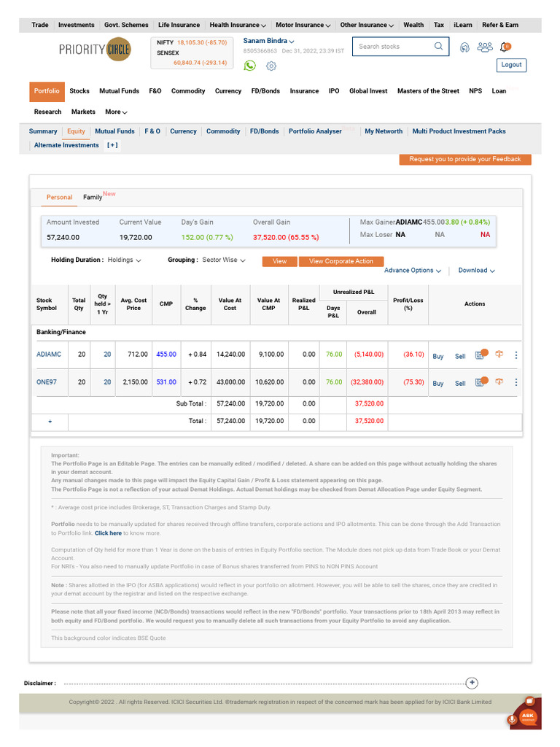
Task: Click the ASK assistant chat icon
Action: click(x=528, y=716)
